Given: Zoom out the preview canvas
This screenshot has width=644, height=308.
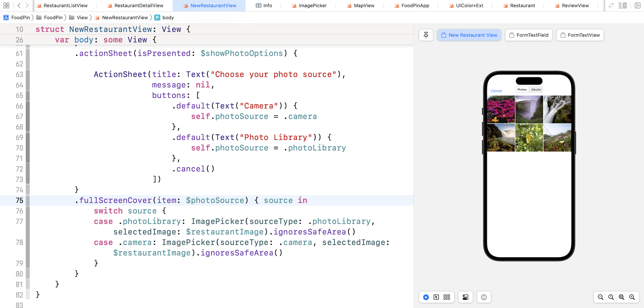Looking at the screenshot, I should [600, 297].
